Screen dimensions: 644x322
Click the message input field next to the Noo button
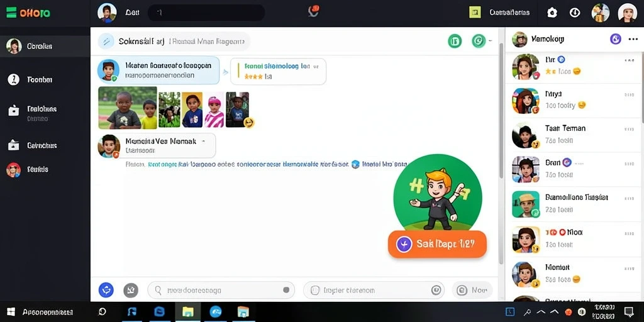point(374,290)
